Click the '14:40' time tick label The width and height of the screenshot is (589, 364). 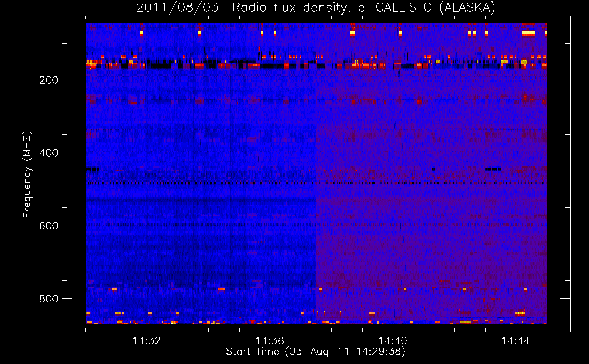[393, 341]
